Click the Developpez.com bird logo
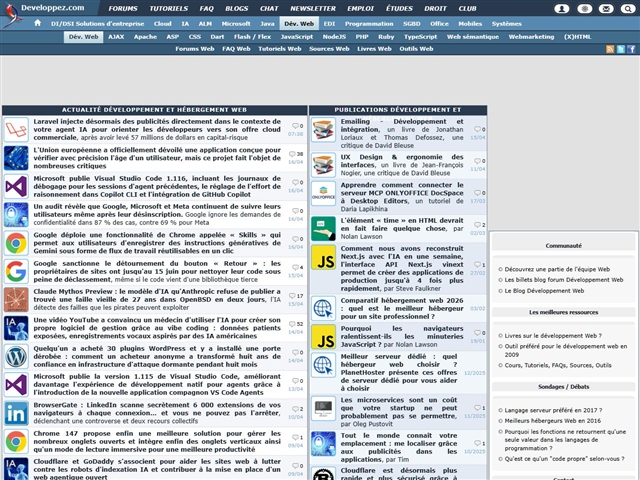Image resolution: width=640 pixels, height=480 pixels. point(12,15)
